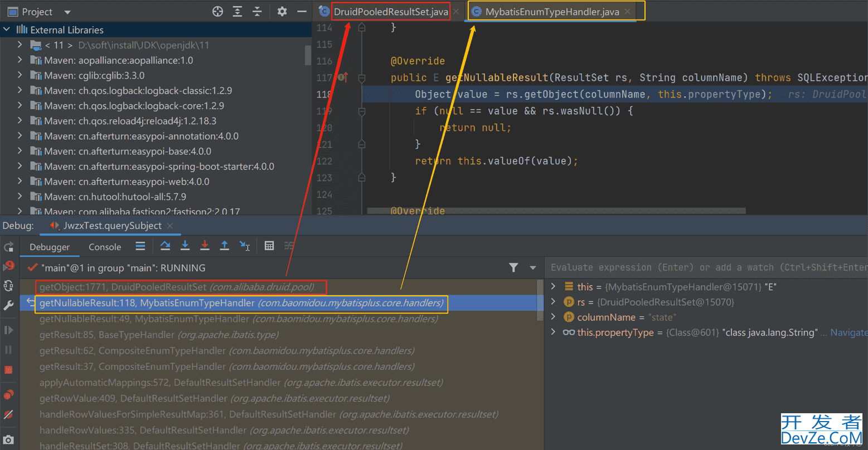This screenshot has height=450, width=868.
Task: Click the camera thread dump icon
Action: pos(8,439)
